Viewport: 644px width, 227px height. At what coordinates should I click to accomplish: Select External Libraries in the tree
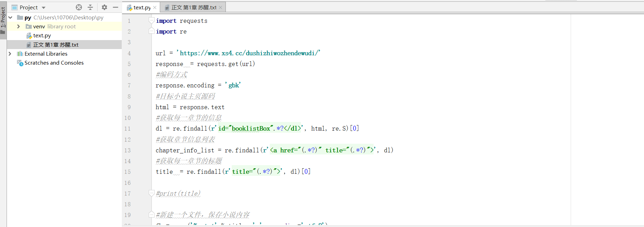point(46,54)
